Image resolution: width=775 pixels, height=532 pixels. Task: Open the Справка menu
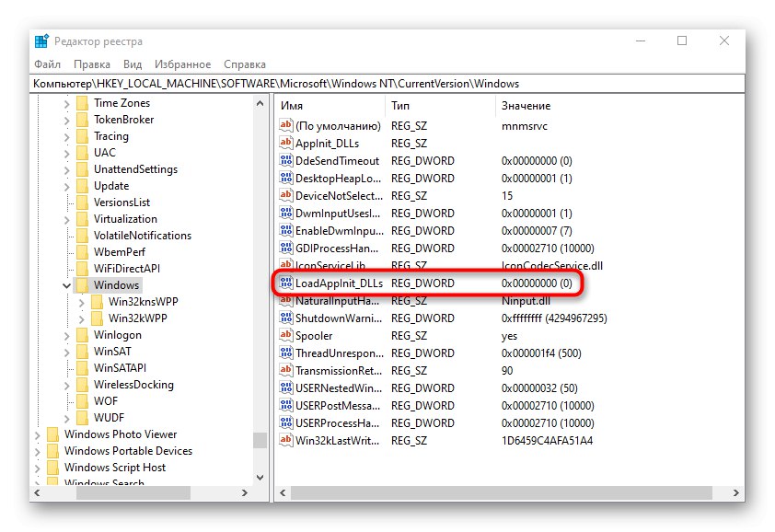[x=245, y=64]
